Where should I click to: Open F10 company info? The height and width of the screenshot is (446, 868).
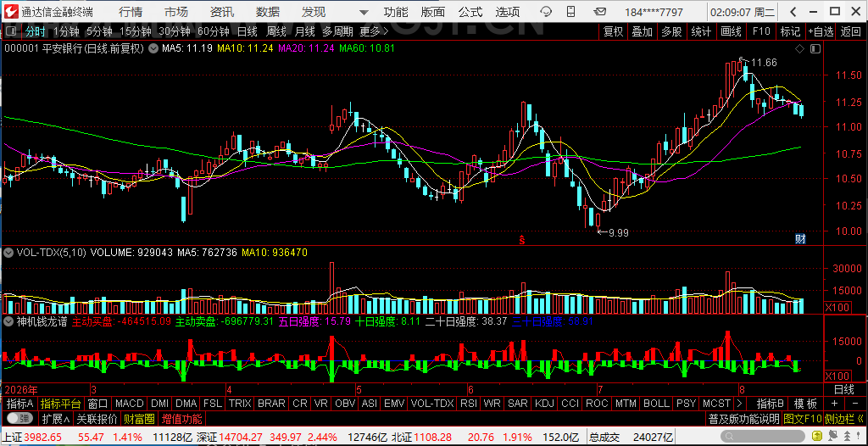click(x=761, y=32)
